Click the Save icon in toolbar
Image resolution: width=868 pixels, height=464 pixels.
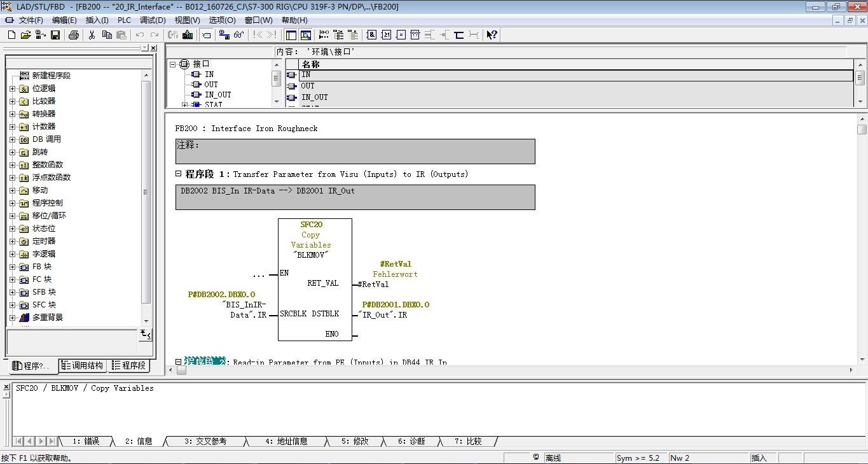55,35
